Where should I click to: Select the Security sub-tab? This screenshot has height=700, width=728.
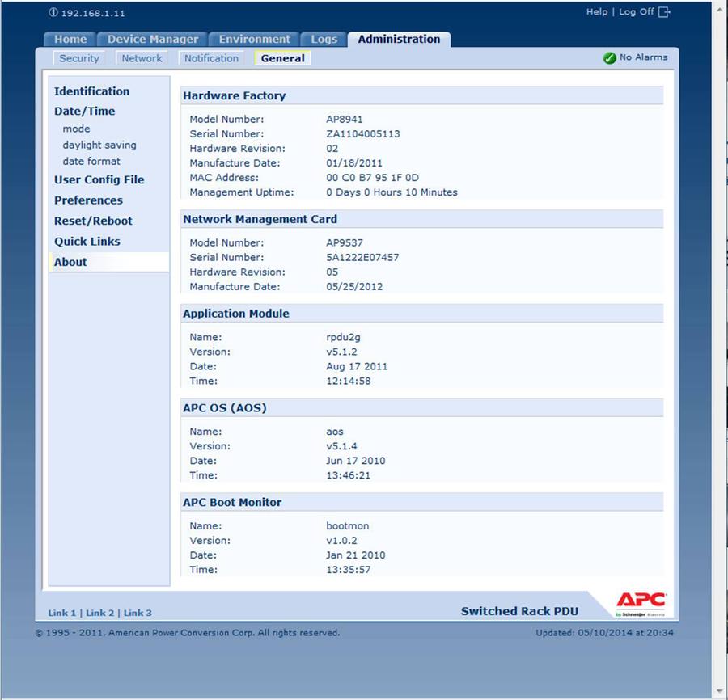79,58
